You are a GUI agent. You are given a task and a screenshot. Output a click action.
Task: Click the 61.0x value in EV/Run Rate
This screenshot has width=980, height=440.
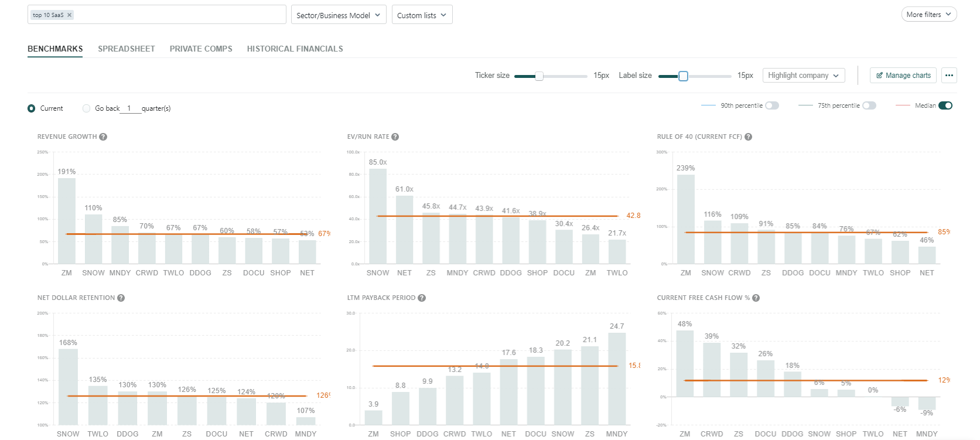click(x=404, y=189)
